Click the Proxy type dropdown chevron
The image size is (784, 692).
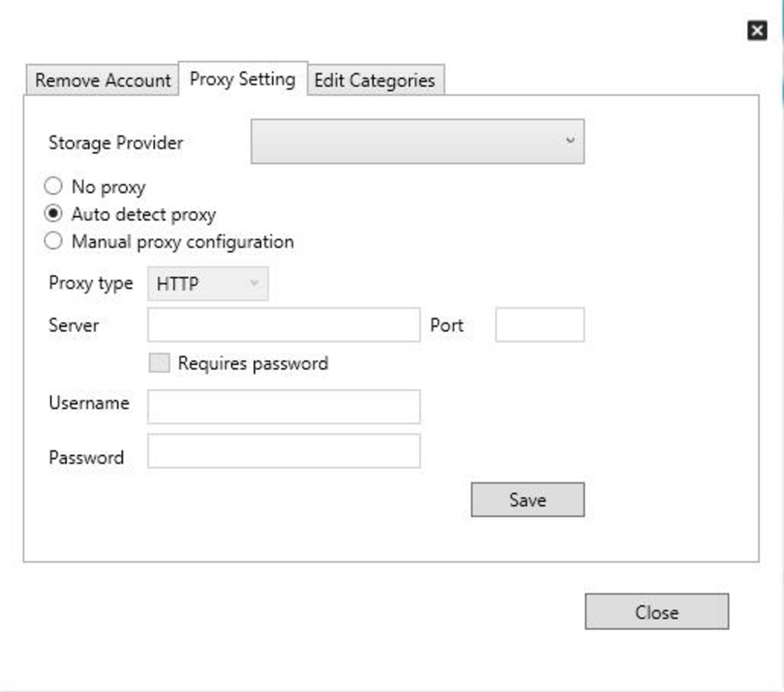point(254,283)
